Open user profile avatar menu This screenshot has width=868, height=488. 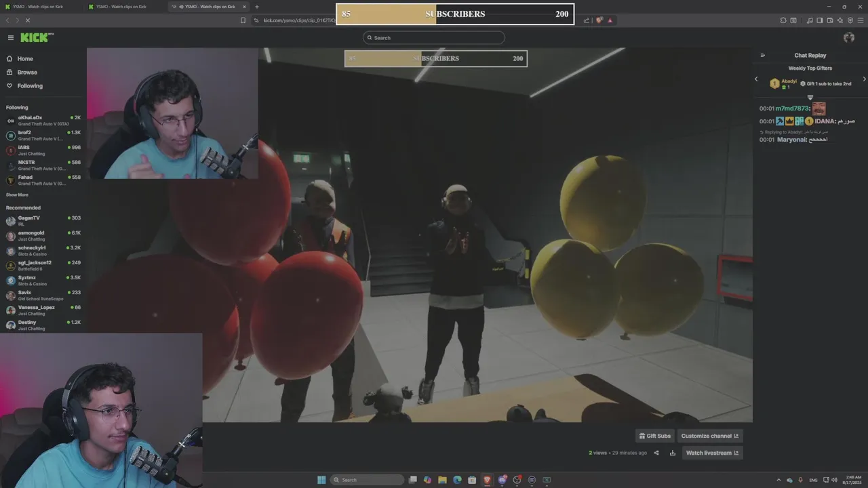click(849, 37)
